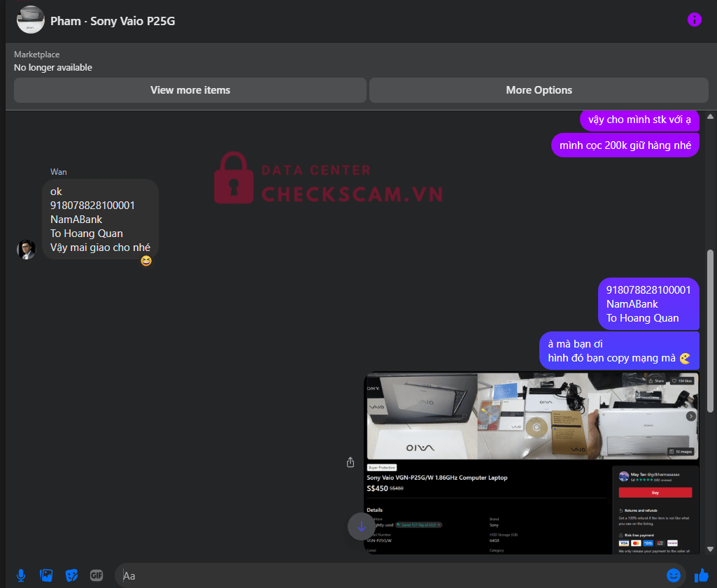Click the S$450 price in screenshot

[377, 489]
